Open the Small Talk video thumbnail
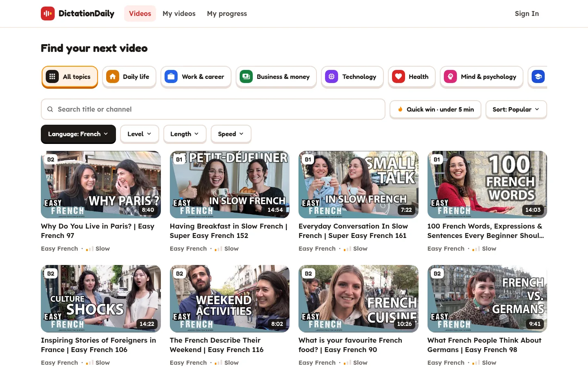The height and width of the screenshot is (368, 588). (359, 184)
